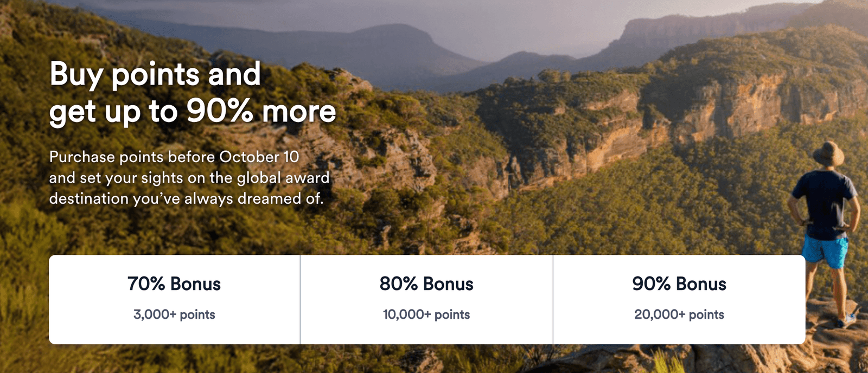The width and height of the screenshot is (868, 373).
Task: Select the 70% Bonus heading
Action: click(174, 284)
